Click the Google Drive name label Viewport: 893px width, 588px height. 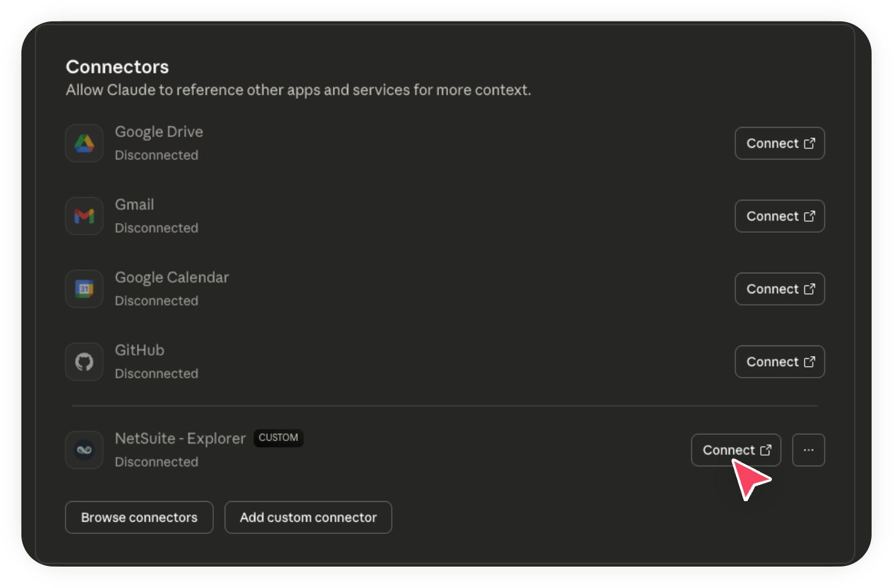coord(159,132)
